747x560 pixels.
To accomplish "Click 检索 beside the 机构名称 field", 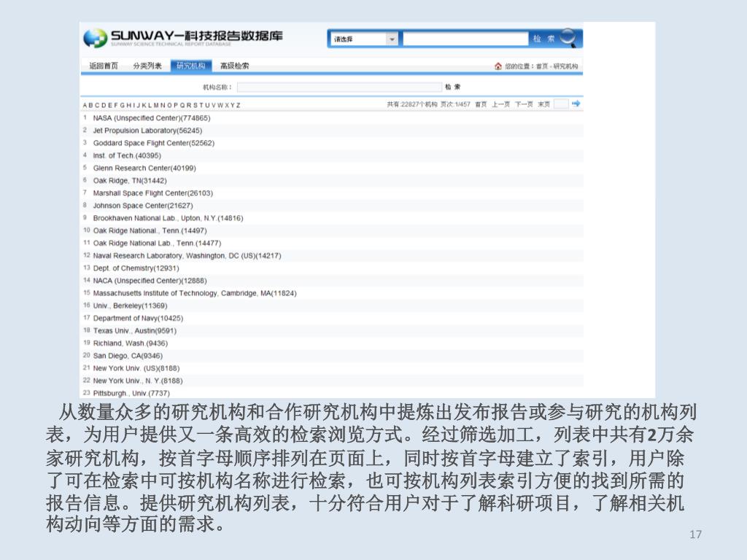I will [x=452, y=87].
